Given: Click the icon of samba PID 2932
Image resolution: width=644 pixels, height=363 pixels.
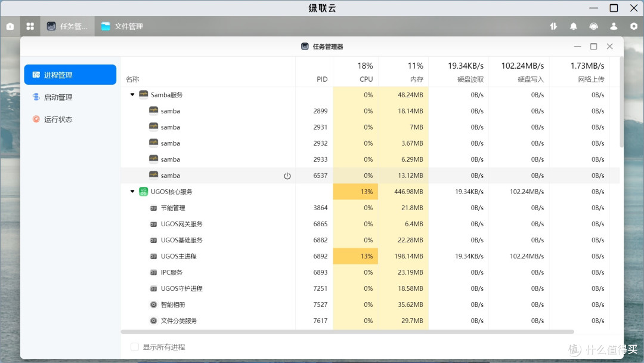Looking at the screenshot, I should pos(154,143).
